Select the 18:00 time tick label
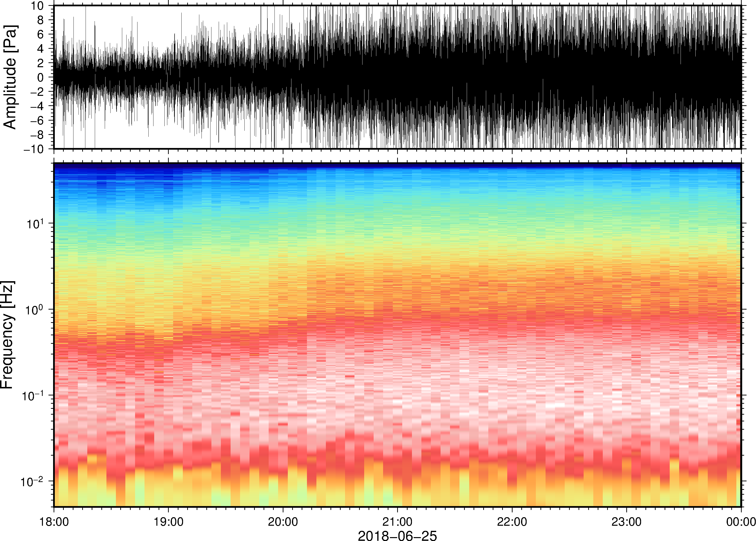 54,522
